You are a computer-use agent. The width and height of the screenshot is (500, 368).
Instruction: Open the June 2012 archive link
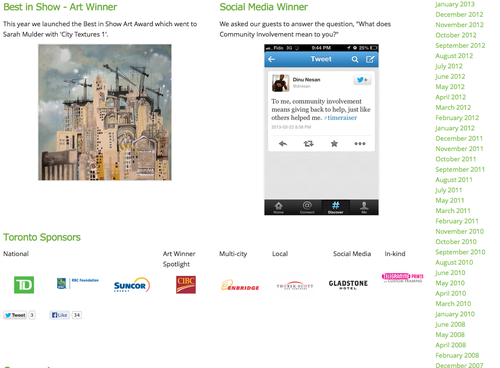450,76
